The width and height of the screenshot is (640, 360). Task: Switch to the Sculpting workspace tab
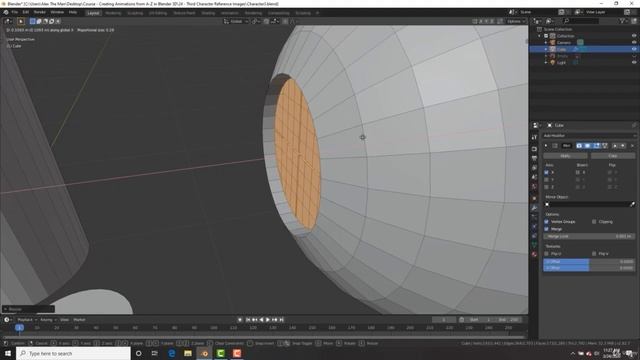point(135,13)
